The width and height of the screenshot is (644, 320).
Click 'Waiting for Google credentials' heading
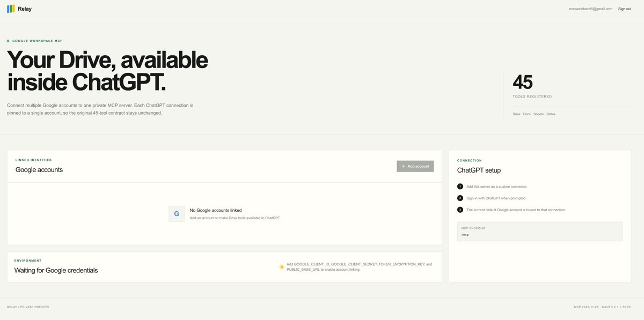[x=56, y=271]
